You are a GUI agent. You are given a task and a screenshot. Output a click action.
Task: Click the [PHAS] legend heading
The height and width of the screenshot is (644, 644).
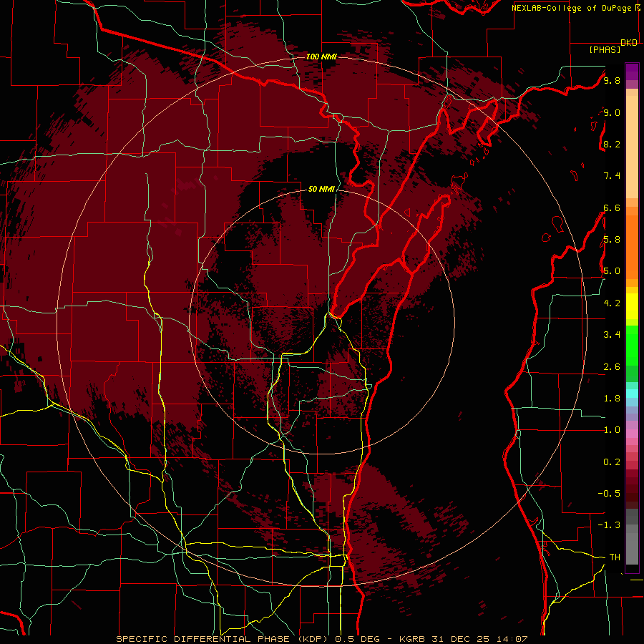pos(605,49)
